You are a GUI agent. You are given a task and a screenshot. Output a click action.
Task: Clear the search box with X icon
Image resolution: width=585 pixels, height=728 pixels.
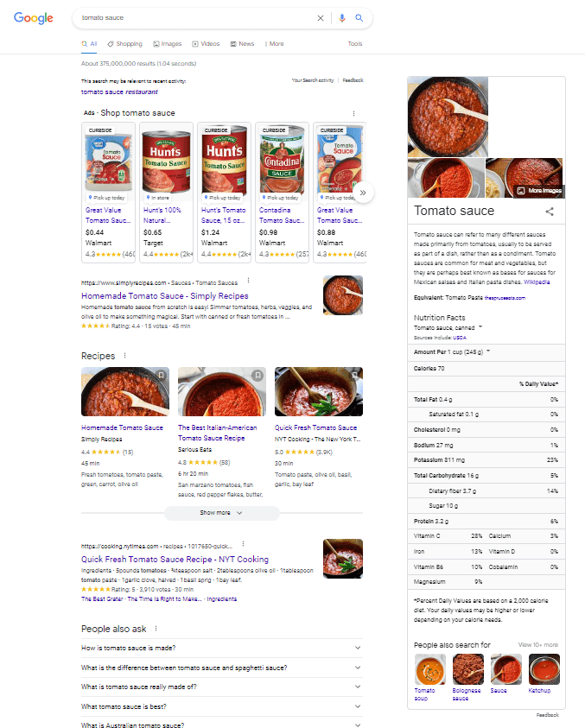click(x=320, y=18)
